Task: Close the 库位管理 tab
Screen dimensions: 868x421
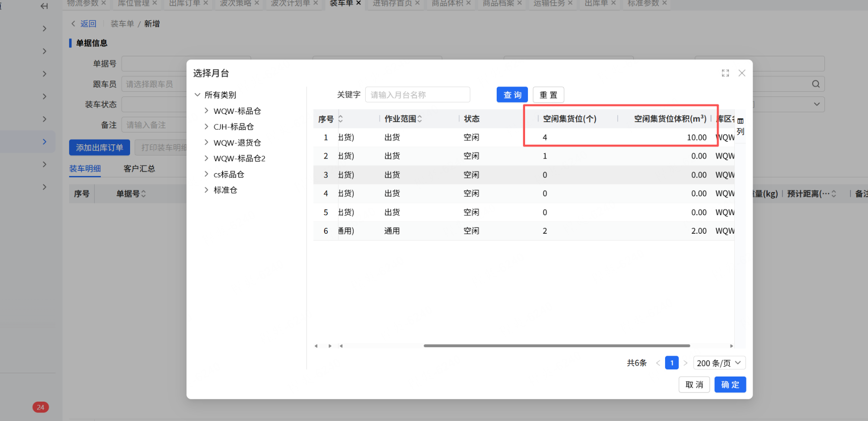Action: (155, 3)
